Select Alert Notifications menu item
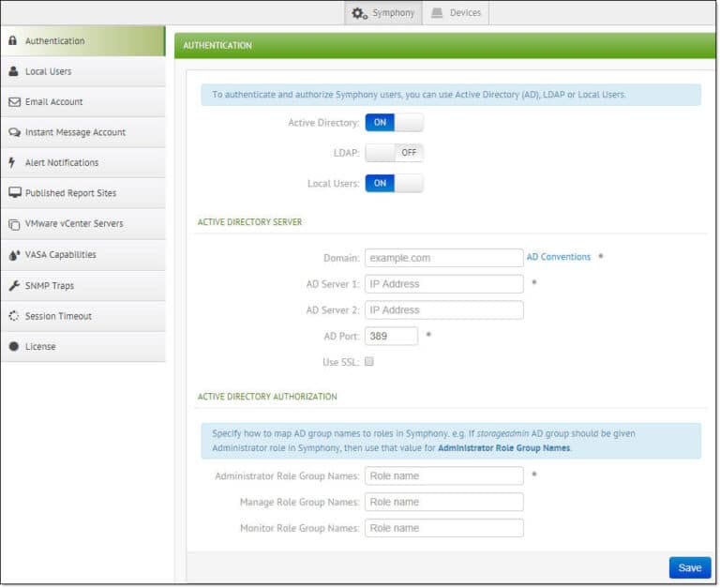 (83, 162)
